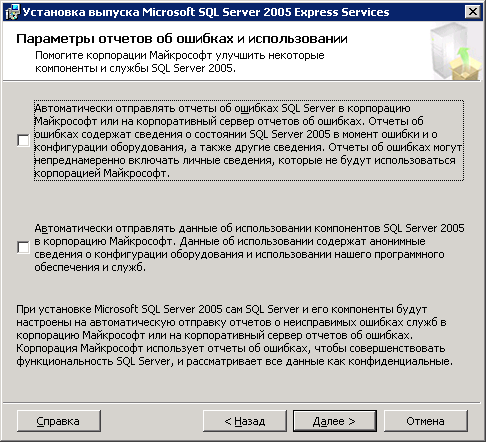This screenshot has width=486, height=442.
Task: Click the green arrow in the header graphic
Action: point(464,57)
